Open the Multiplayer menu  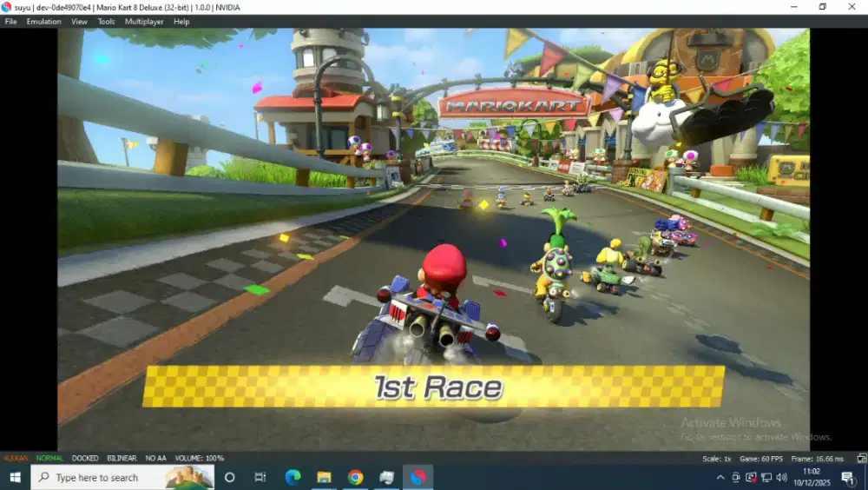pyautogui.click(x=143, y=22)
